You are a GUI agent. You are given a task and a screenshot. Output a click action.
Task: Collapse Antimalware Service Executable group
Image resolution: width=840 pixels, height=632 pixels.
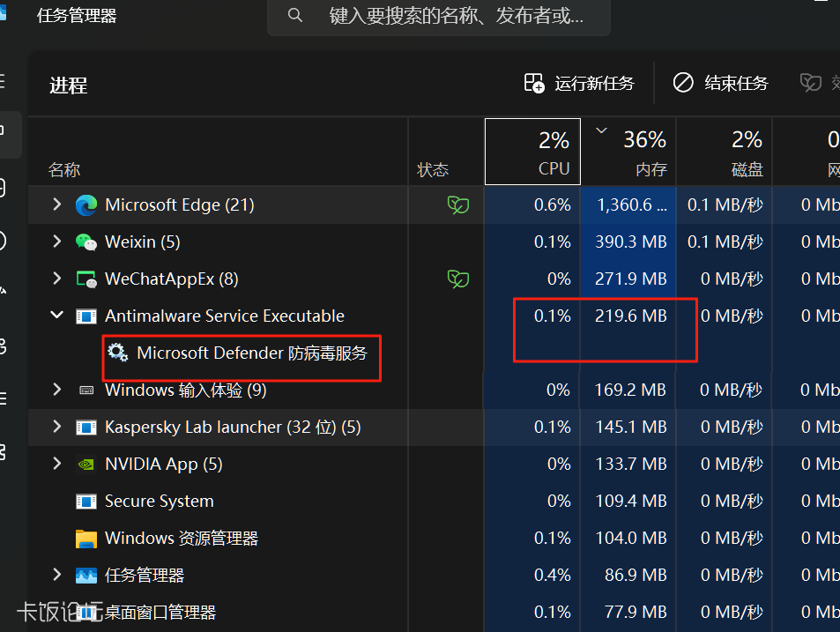[56, 315]
